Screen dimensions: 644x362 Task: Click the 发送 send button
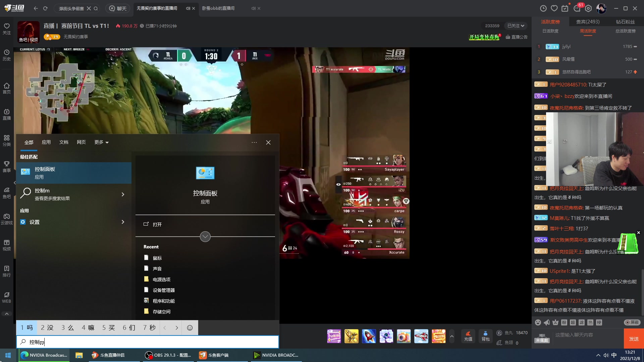(634, 339)
